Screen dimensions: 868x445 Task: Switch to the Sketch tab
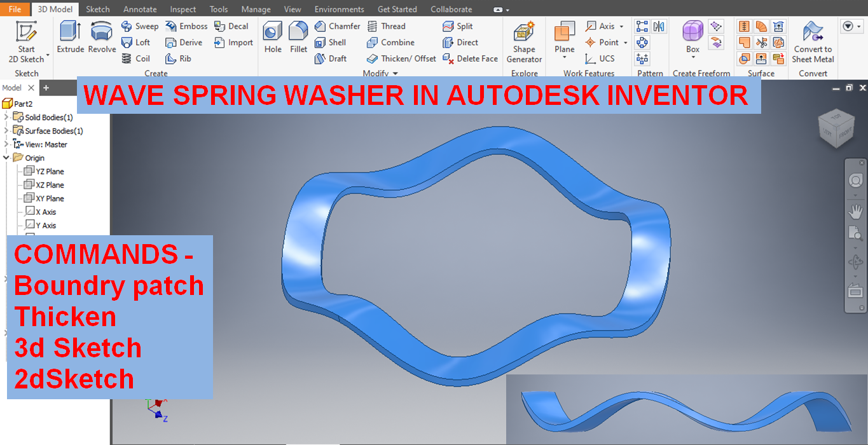pyautogui.click(x=98, y=9)
